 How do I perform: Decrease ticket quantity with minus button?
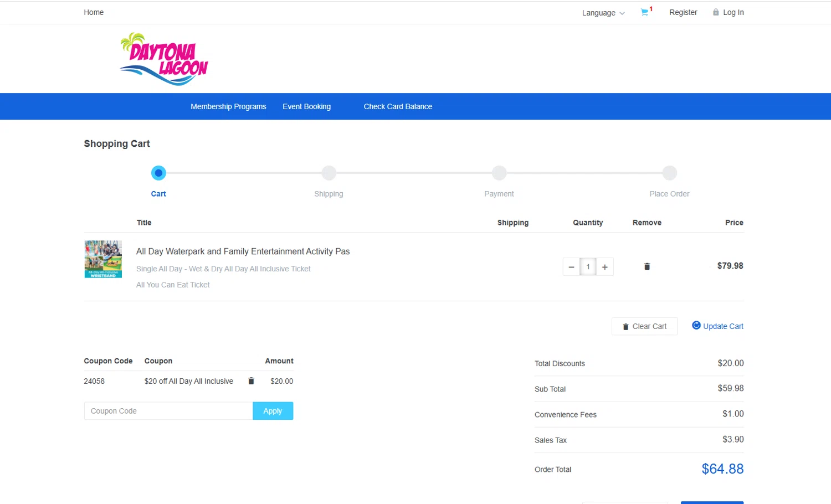[571, 267]
